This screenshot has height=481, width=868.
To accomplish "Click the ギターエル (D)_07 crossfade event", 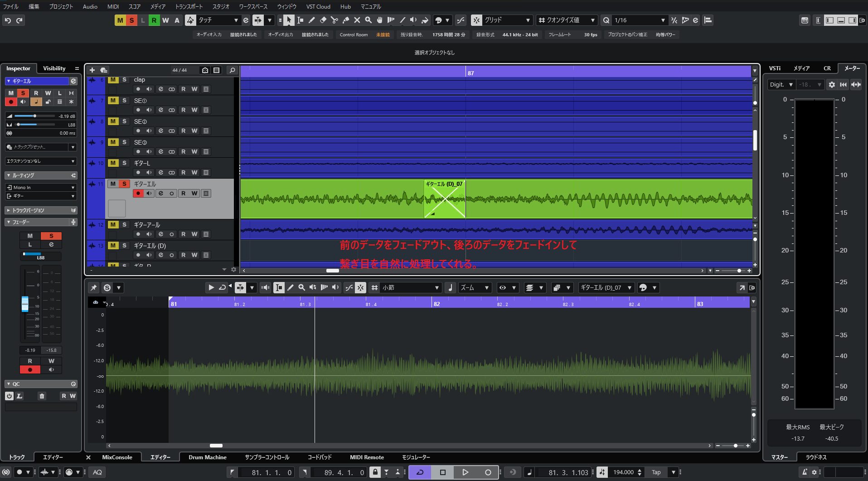I will coord(445,199).
